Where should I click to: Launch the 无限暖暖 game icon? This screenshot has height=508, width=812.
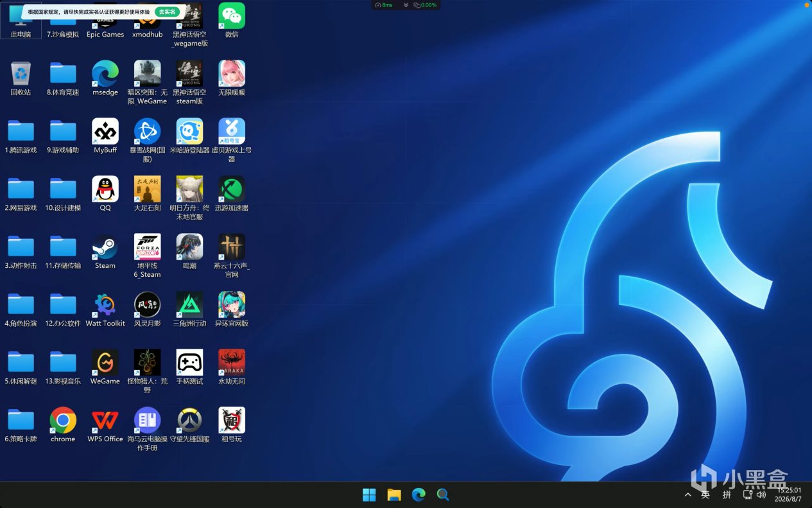coord(232,74)
